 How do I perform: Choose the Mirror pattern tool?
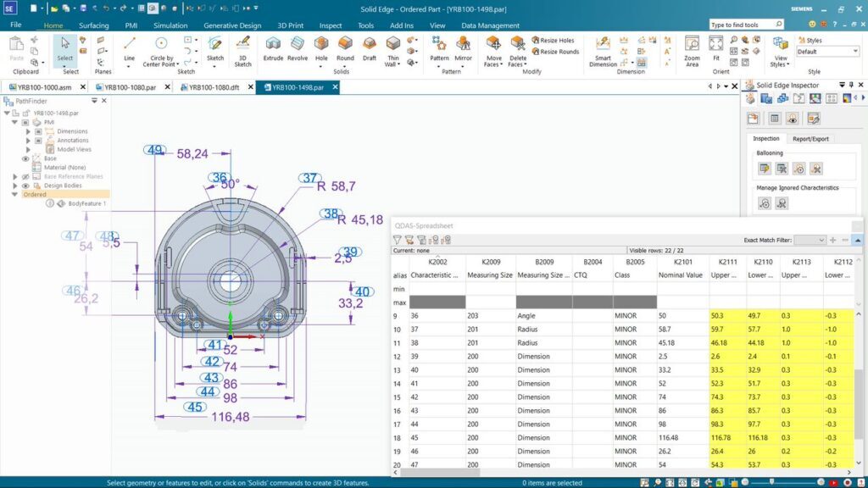click(464, 48)
